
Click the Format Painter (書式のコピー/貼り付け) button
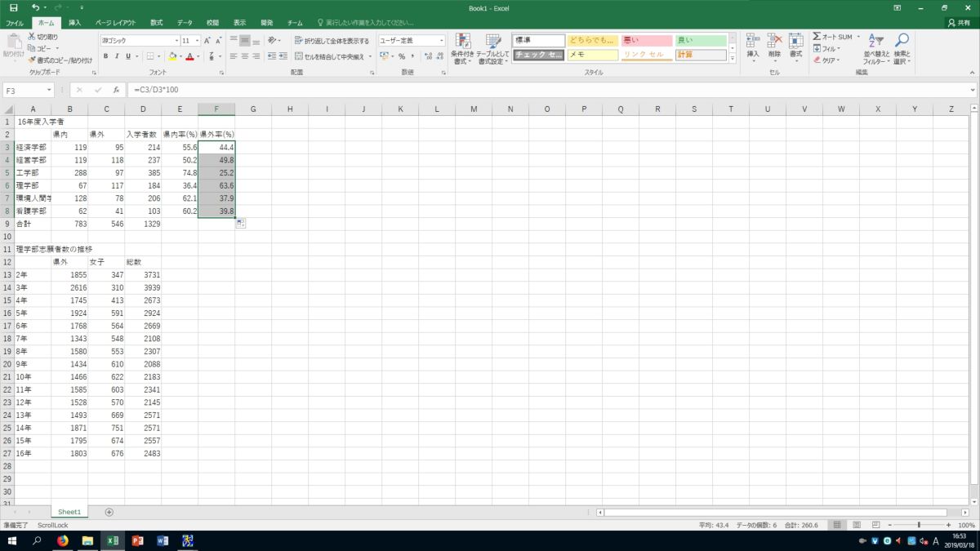point(60,60)
